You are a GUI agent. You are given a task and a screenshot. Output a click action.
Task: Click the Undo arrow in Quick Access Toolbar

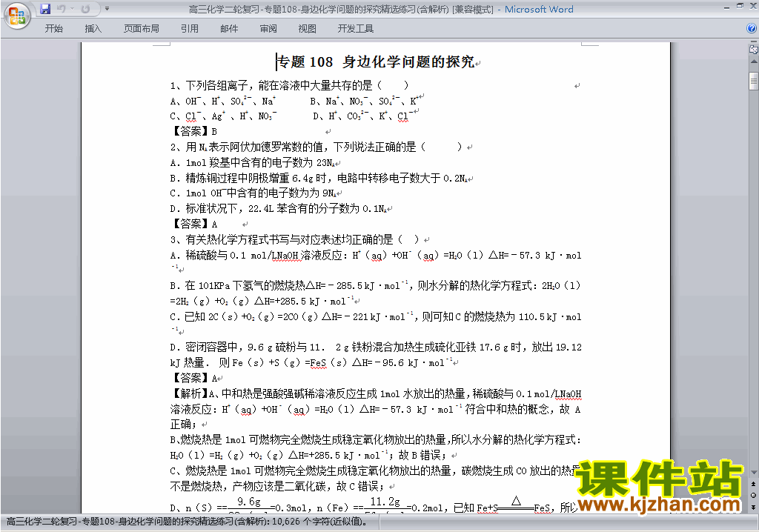(61, 9)
